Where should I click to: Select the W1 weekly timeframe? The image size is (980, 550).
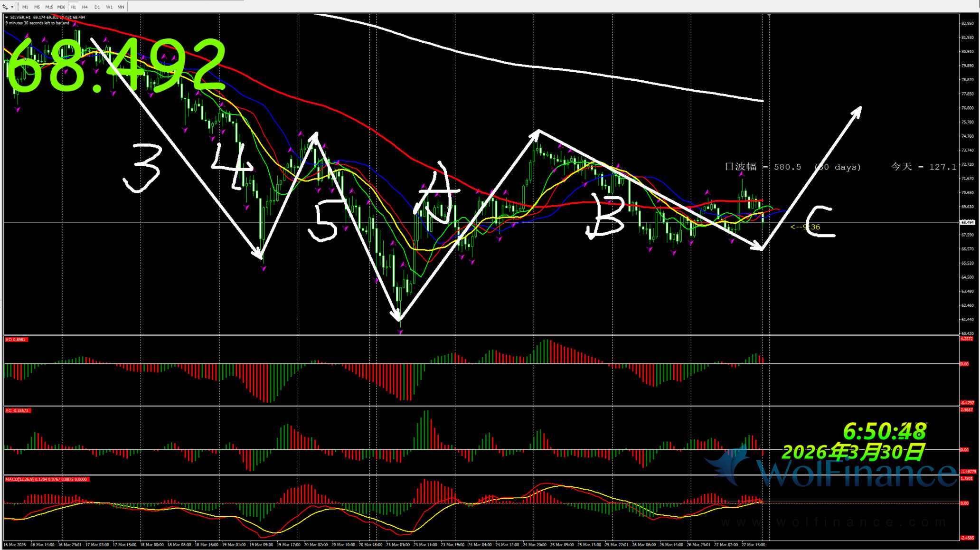(109, 7)
